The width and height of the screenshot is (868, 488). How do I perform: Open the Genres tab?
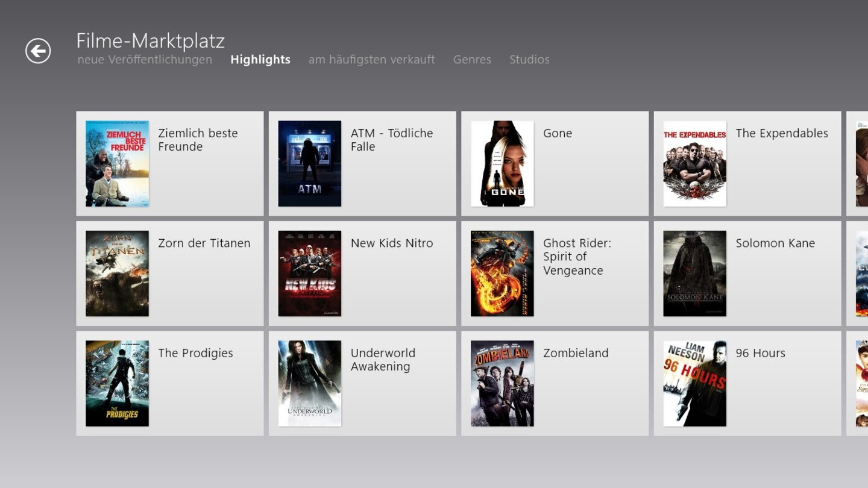pos(473,60)
